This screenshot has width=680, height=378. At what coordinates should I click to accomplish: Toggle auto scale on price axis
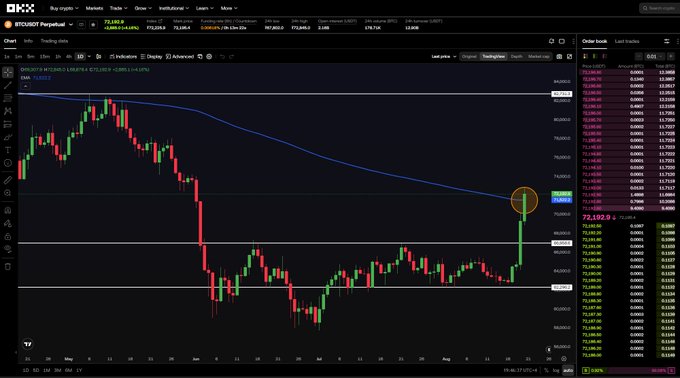[x=568, y=370]
